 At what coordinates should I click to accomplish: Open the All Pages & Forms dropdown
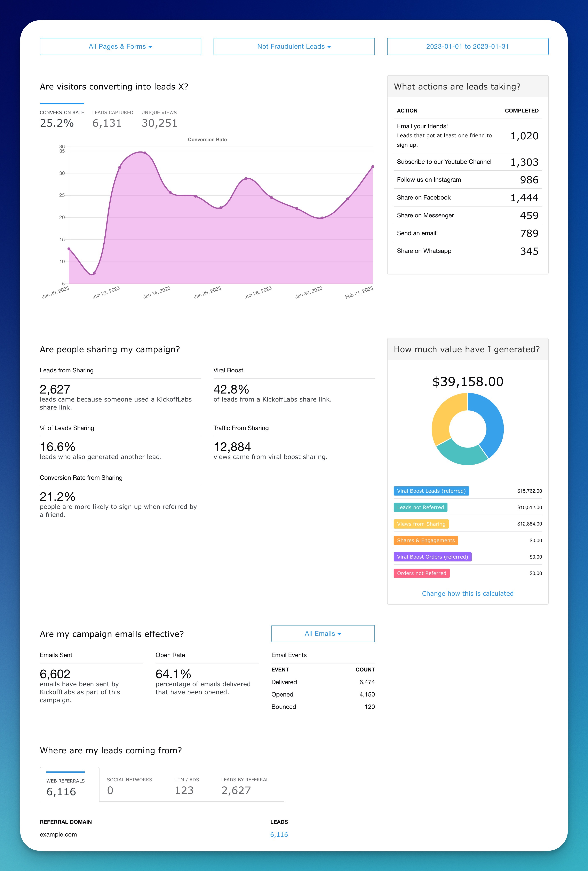pyautogui.click(x=120, y=46)
